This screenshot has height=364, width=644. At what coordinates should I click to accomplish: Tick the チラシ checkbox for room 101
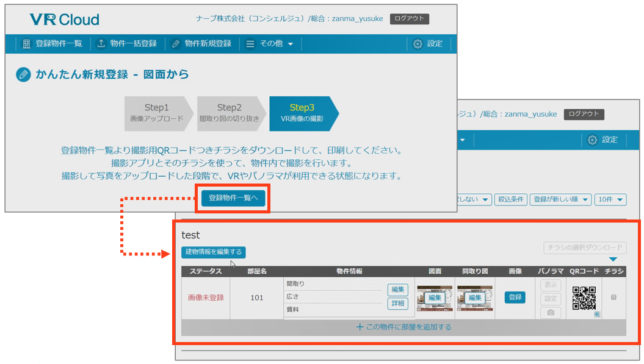[613, 297]
